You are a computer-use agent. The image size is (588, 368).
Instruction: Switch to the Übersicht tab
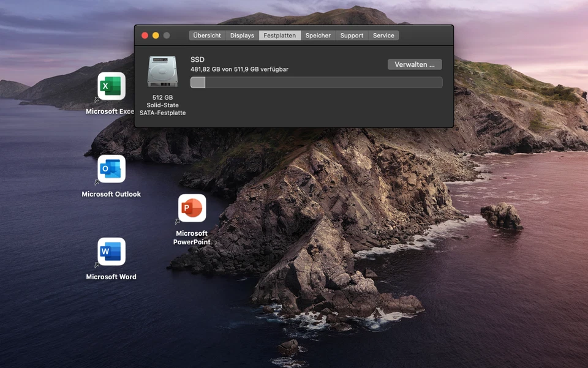[207, 36]
